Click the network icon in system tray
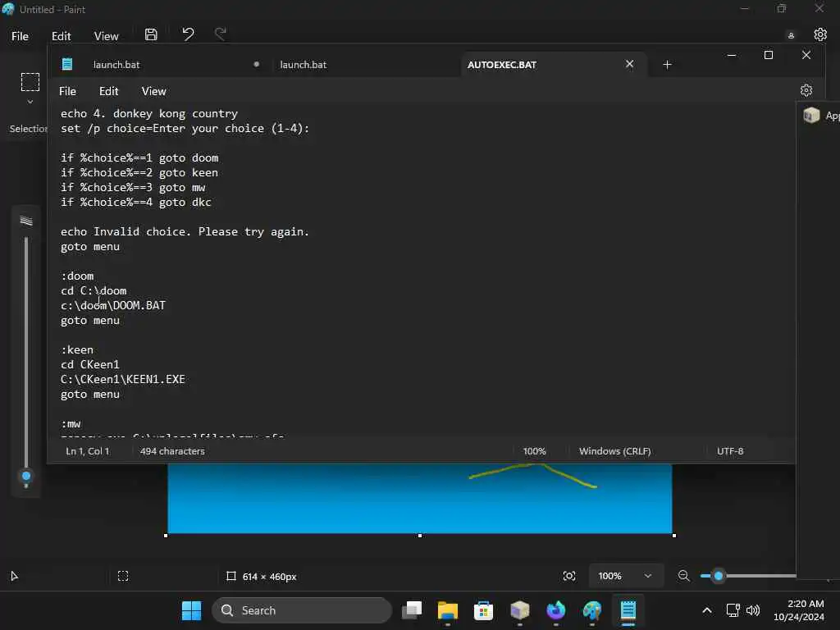Image resolution: width=840 pixels, height=630 pixels. click(733, 610)
